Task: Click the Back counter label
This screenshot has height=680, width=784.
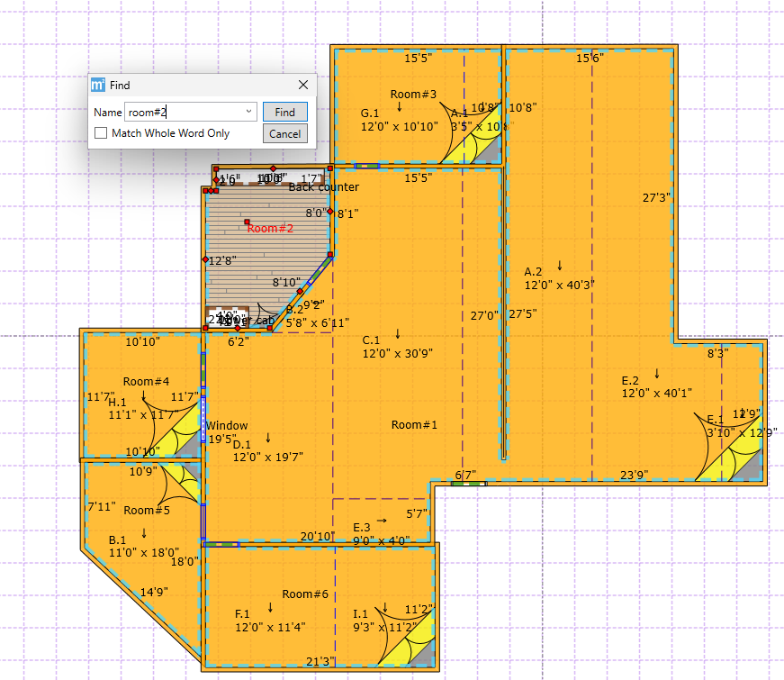Action: [323, 187]
